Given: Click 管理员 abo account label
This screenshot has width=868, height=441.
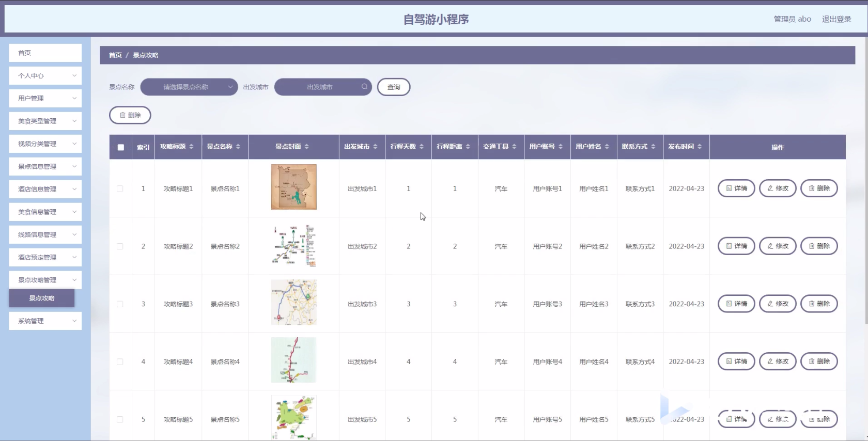Looking at the screenshot, I should [792, 19].
